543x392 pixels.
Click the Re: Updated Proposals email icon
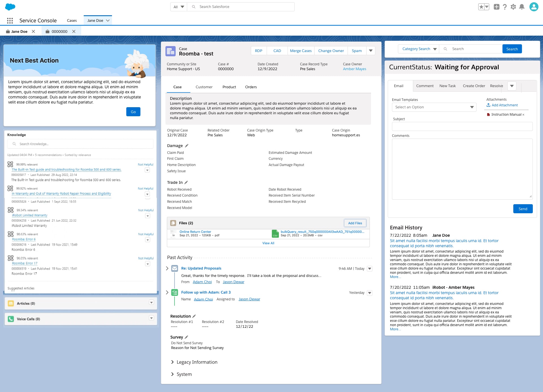click(x=175, y=268)
